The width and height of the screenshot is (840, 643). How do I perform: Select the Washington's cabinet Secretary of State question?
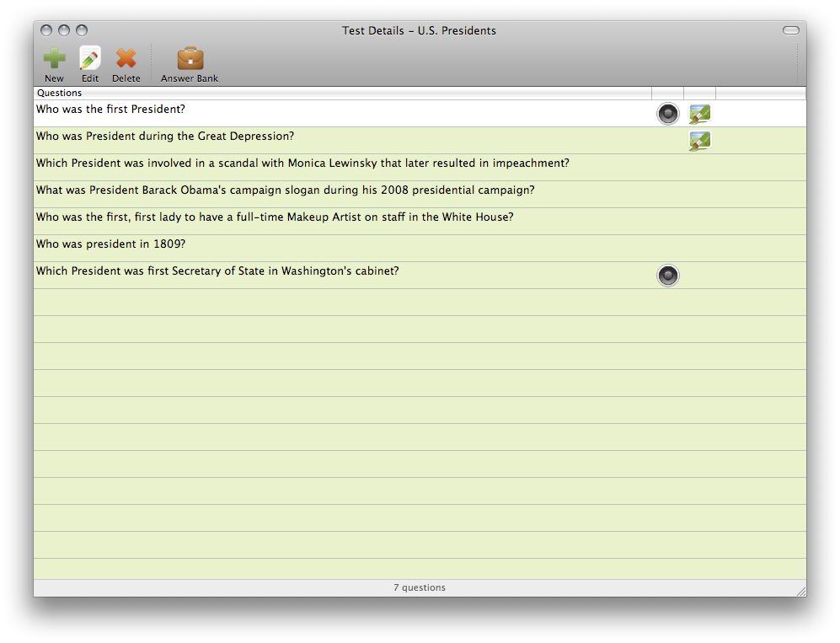point(420,276)
